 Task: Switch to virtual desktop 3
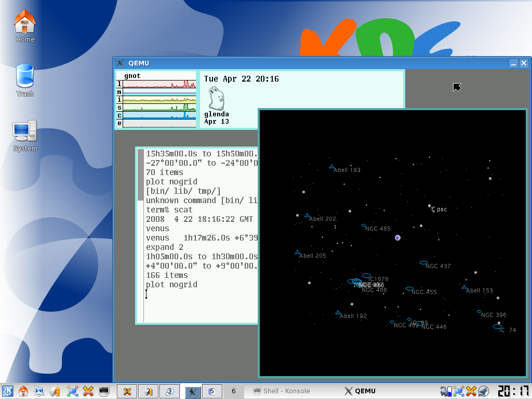pos(170,391)
